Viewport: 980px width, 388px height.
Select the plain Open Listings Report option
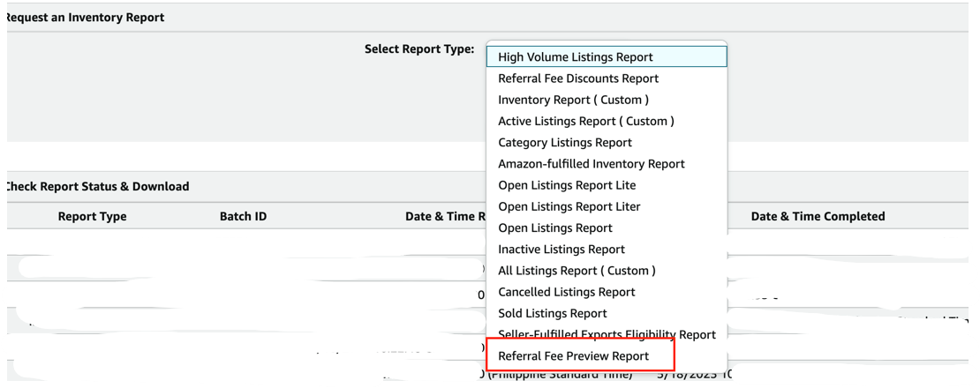607,228
